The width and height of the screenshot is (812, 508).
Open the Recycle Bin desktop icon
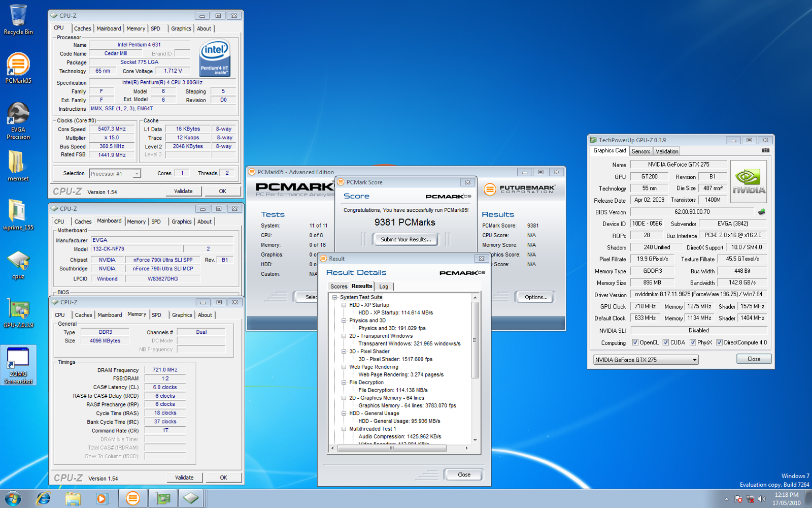click(x=18, y=19)
